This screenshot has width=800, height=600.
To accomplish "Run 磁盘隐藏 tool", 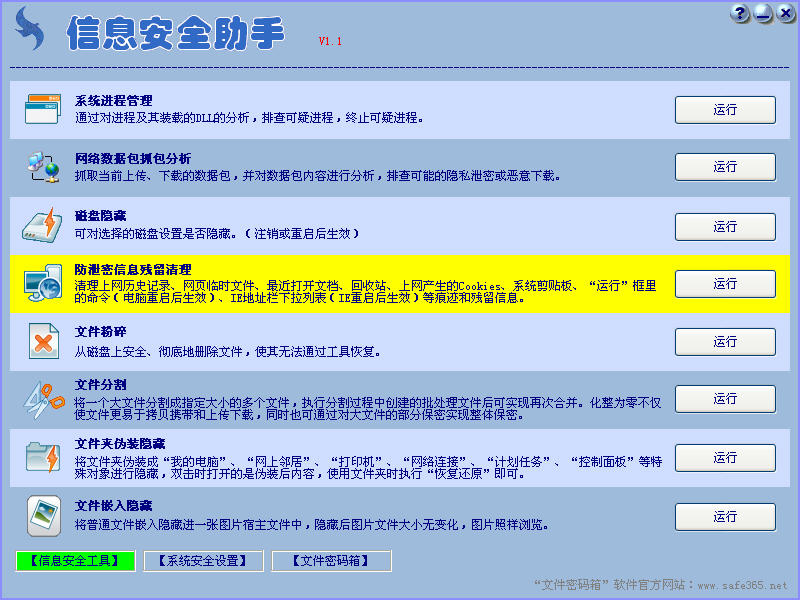I will [725, 227].
